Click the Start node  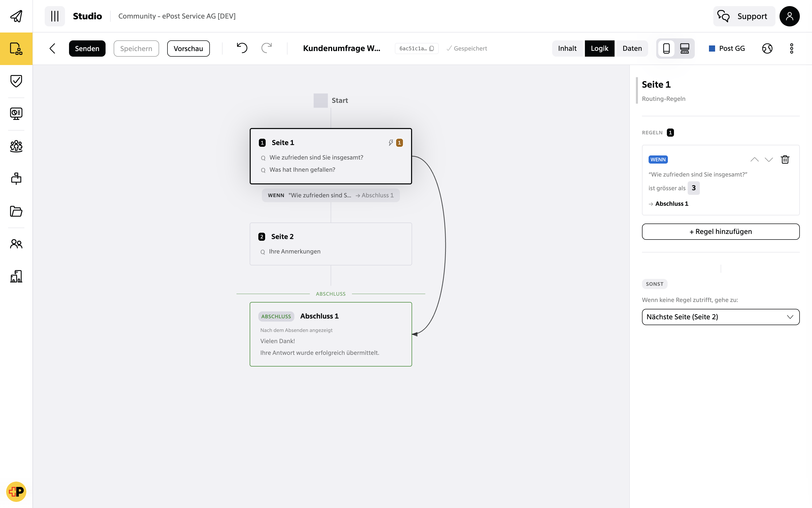pos(331,101)
